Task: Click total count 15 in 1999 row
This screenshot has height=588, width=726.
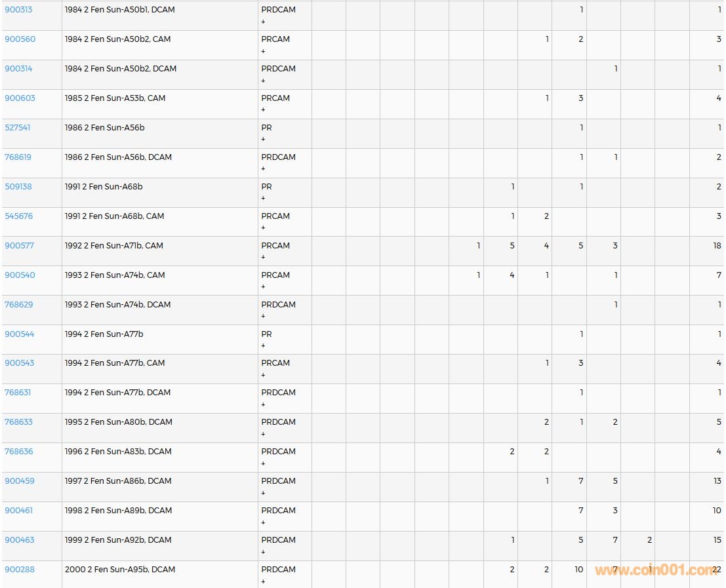Action: (x=717, y=540)
